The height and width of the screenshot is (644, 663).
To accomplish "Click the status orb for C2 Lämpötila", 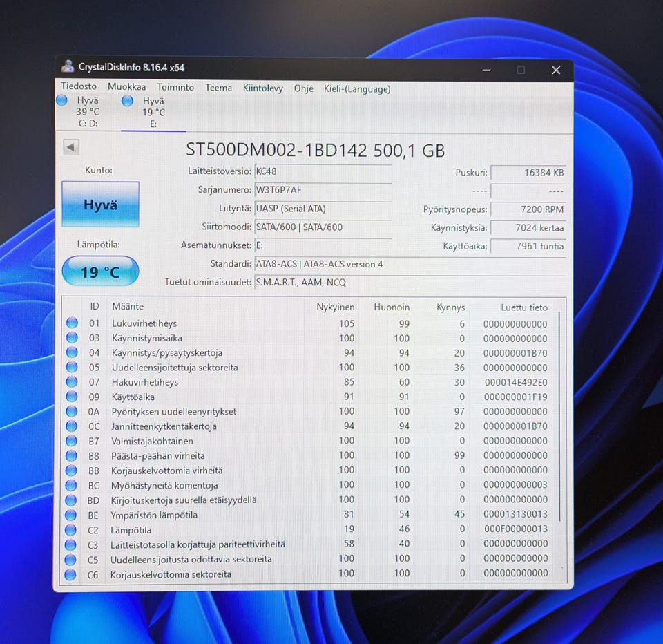I will pyautogui.click(x=70, y=530).
